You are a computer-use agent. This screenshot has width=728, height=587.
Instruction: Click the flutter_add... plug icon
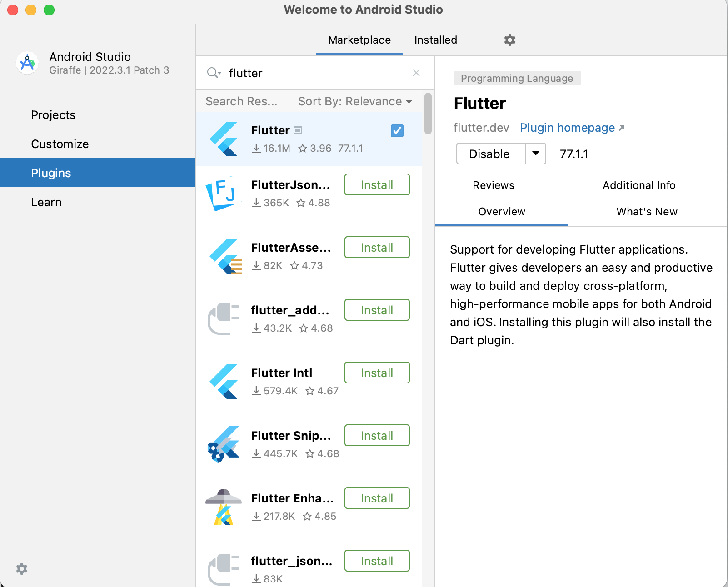coord(224,319)
